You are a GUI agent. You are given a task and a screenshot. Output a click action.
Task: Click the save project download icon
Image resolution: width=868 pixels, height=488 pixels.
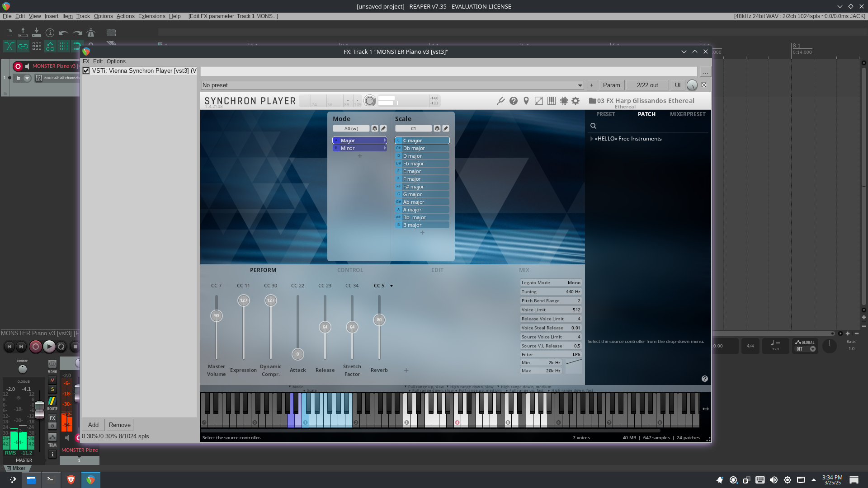36,33
